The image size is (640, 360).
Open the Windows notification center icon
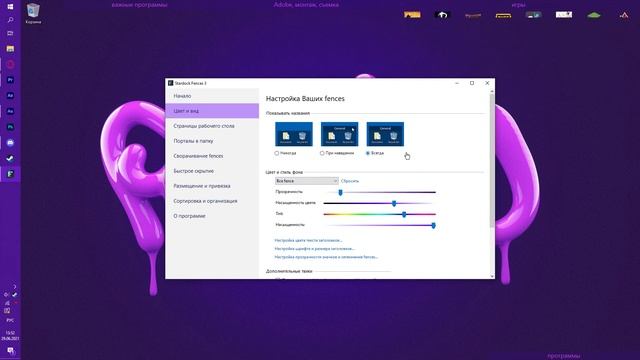click(x=10, y=351)
